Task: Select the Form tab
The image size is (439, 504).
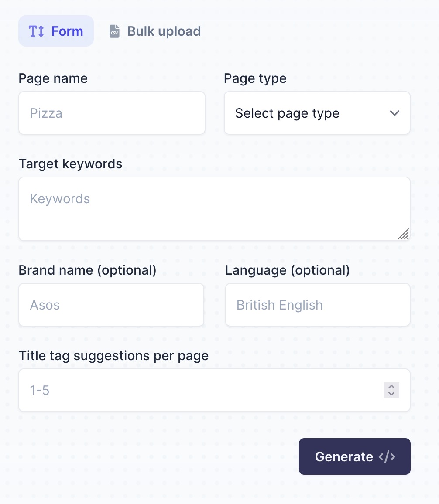Action: tap(56, 31)
